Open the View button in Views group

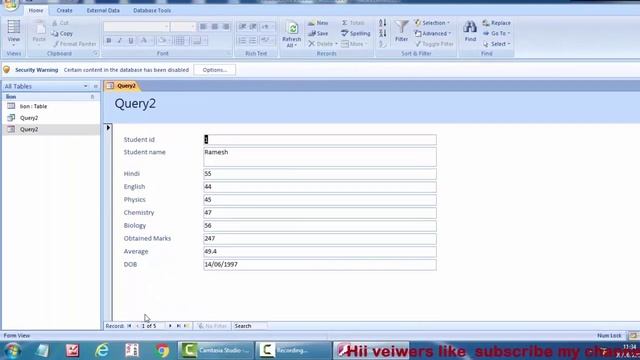coord(13,33)
